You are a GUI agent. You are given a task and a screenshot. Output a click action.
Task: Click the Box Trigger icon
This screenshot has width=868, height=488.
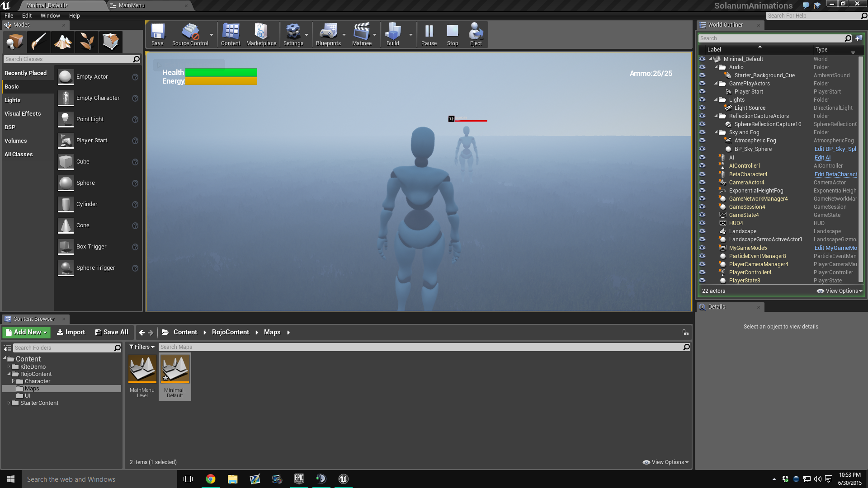[x=66, y=247]
